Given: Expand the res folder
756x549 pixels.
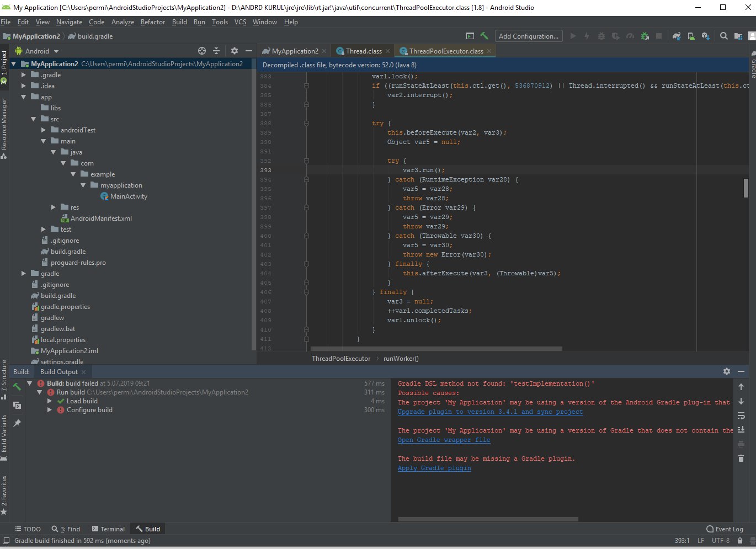Looking at the screenshot, I should pos(53,207).
